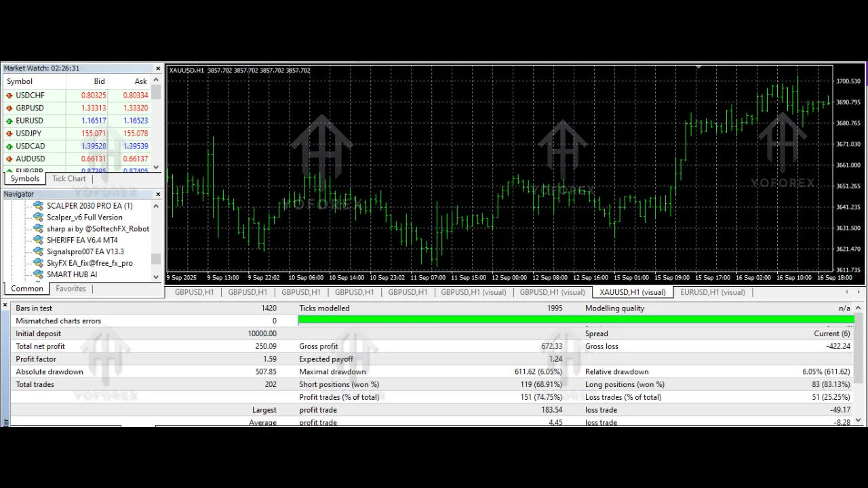The image size is (868, 488).
Task: Click the USDCHF down-arrow icon in Market Watch
Action: point(9,96)
